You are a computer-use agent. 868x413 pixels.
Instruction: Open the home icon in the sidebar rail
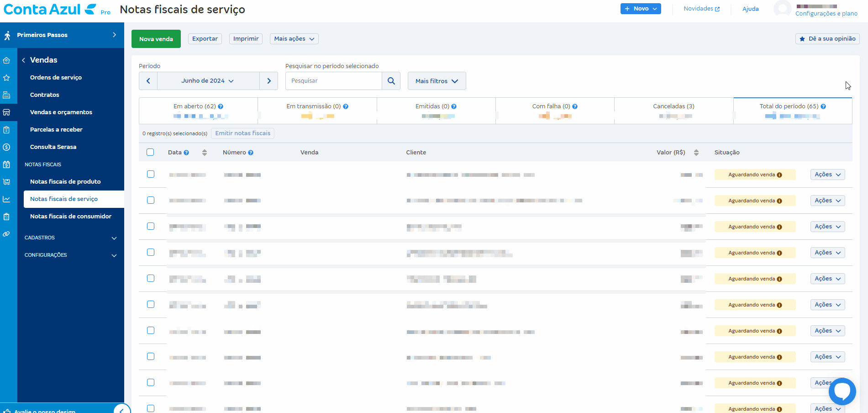pyautogui.click(x=6, y=60)
